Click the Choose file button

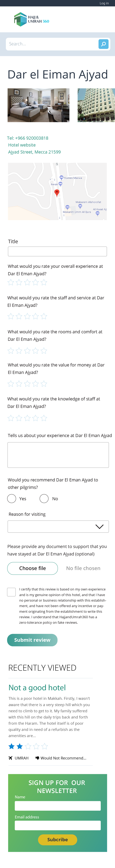point(32,568)
